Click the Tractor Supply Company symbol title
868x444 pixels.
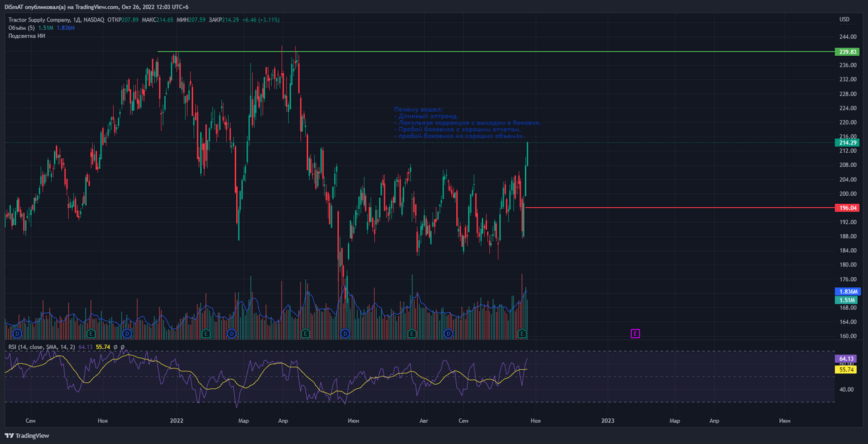click(41, 20)
